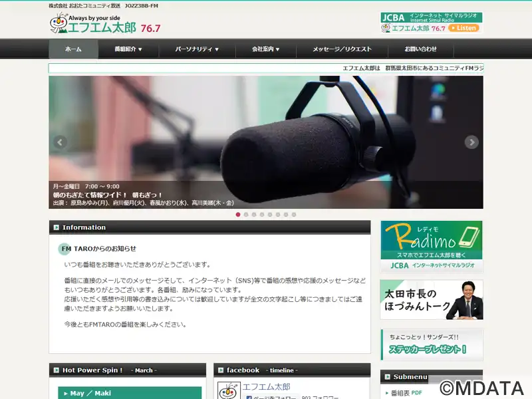Open the ステッカープレゼント banner
532x399 pixels.
[431, 344]
